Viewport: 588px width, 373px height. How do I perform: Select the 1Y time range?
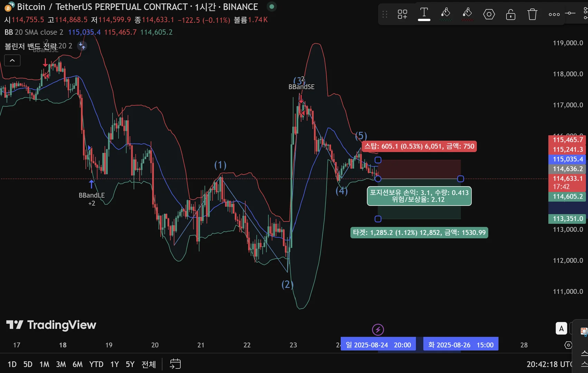(115, 364)
